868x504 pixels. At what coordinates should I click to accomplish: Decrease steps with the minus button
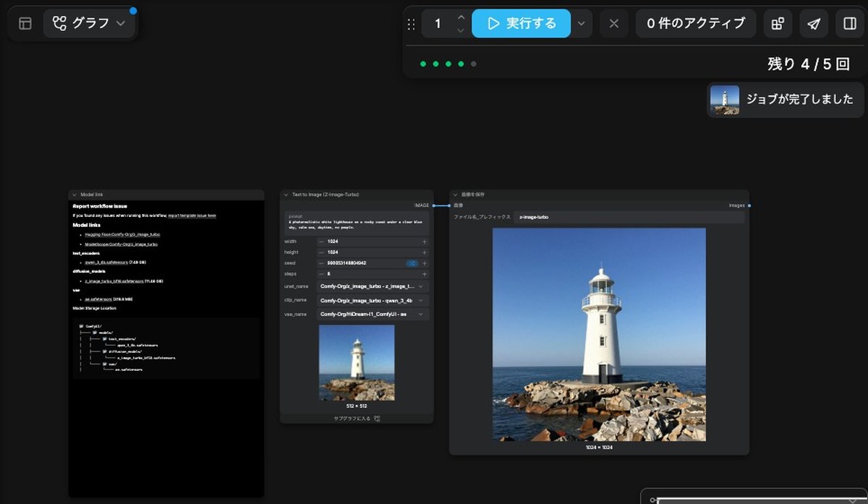321,274
